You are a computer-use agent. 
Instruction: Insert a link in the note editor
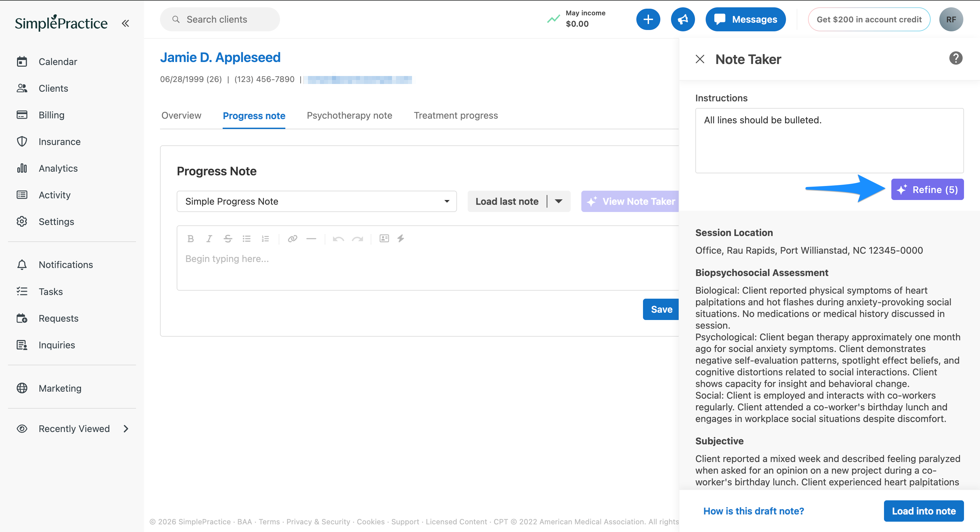tap(292, 239)
